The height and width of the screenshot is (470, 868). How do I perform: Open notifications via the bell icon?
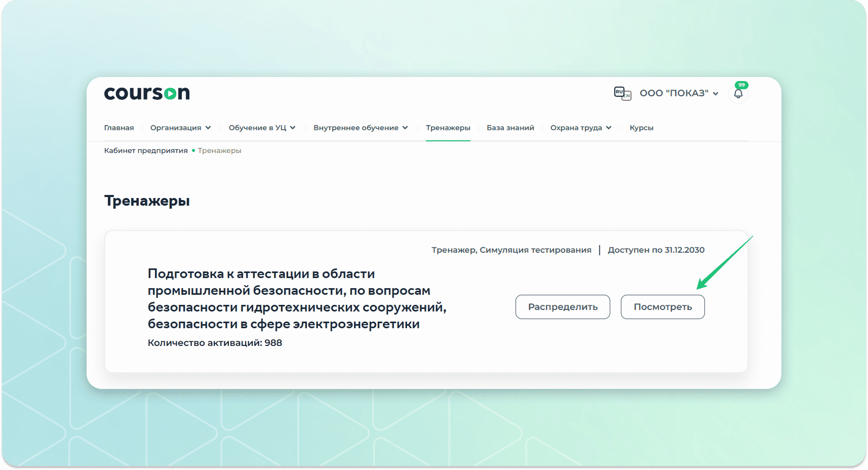pyautogui.click(x=738, y=94)
